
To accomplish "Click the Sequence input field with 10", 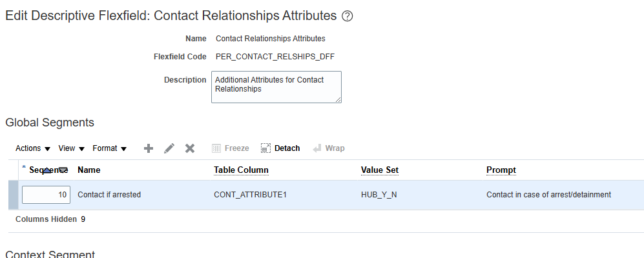I will (46, 195).
